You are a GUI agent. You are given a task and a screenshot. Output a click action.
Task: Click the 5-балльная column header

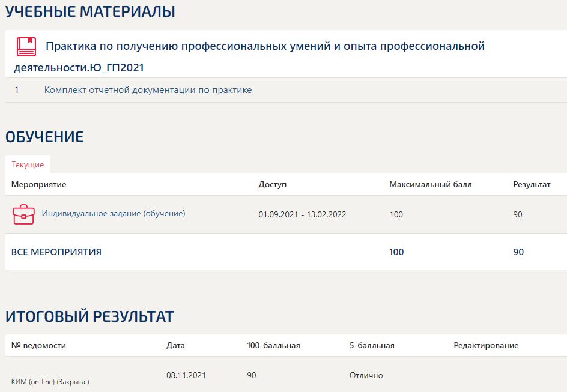pos(371,345)
